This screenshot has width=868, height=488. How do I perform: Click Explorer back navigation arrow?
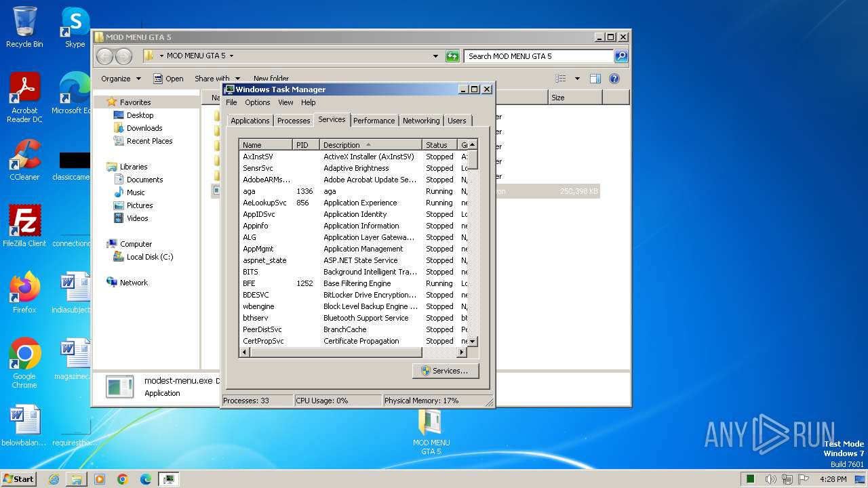(104, 56)
